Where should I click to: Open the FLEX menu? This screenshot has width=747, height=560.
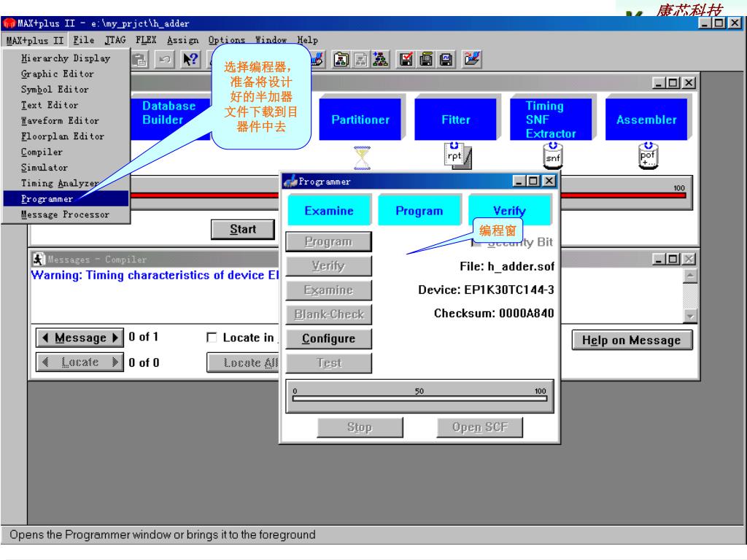[x=146, y=40]
